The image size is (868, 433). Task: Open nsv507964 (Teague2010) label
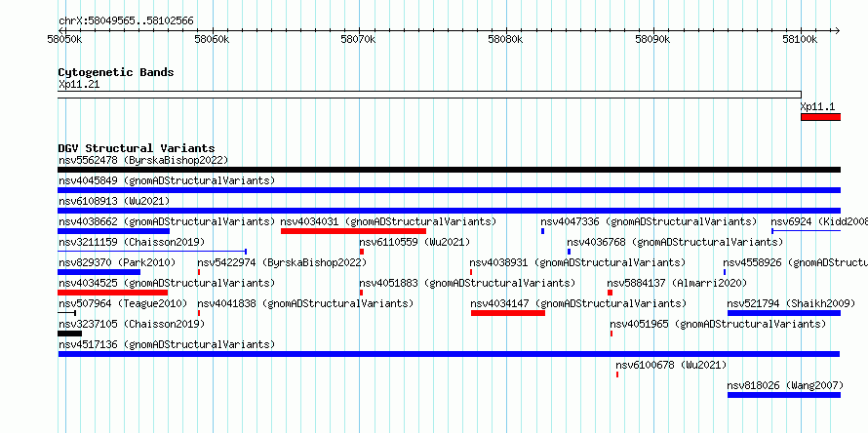pyautogui.click(x=123, y=304)
